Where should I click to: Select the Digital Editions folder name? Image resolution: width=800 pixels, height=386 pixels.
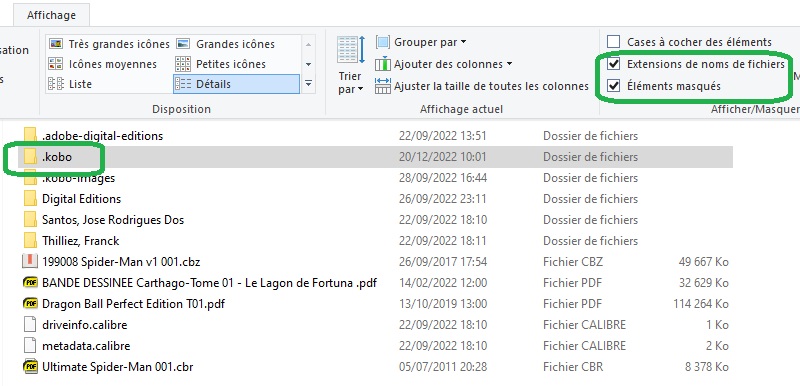click(x=82, y=198)
